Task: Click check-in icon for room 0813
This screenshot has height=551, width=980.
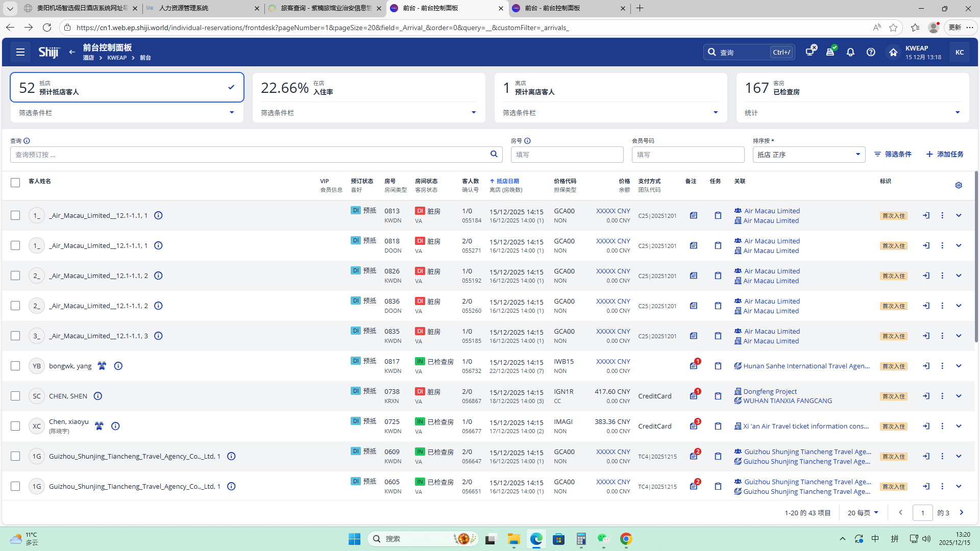Action: (x=926, y=215)
